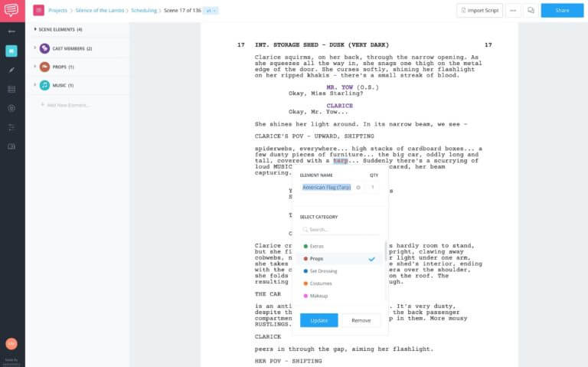Choose the Set Dressing category

pyautogui.click(x=322, y=271)
